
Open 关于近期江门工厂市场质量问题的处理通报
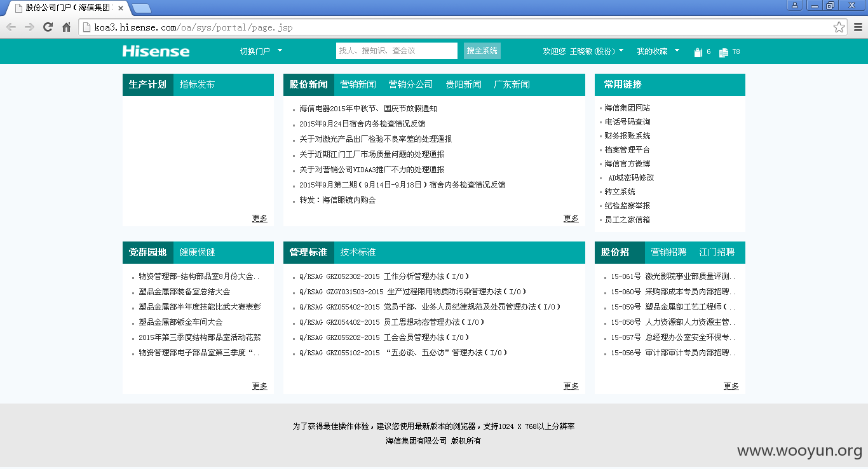[x=372, y=154]
